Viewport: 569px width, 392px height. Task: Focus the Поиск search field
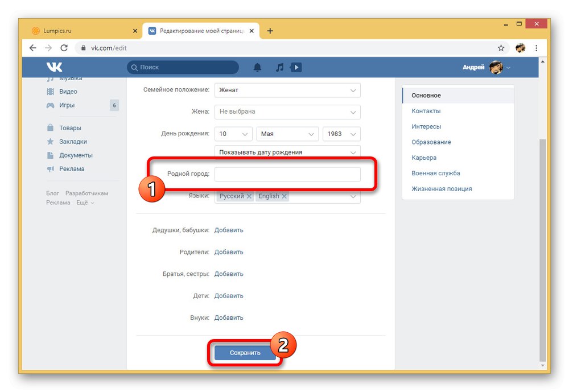pos(183,68)
